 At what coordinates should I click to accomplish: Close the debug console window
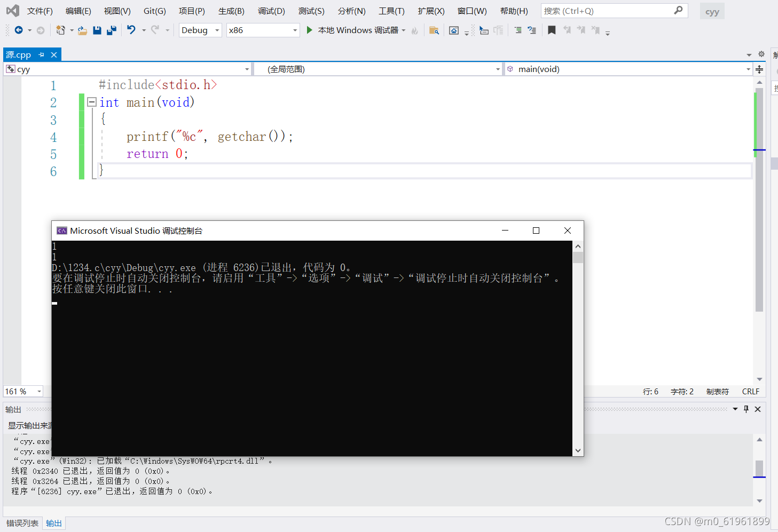[x=568, y=231]
